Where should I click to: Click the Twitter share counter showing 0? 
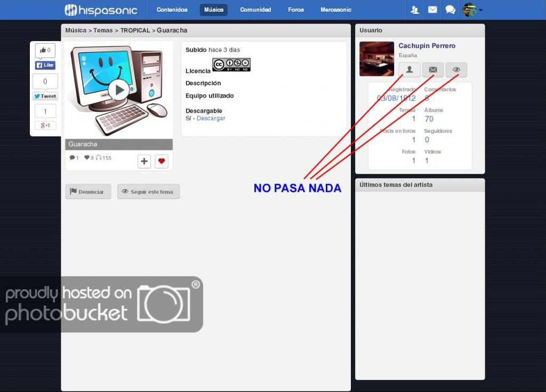click(x=45, y=82)
